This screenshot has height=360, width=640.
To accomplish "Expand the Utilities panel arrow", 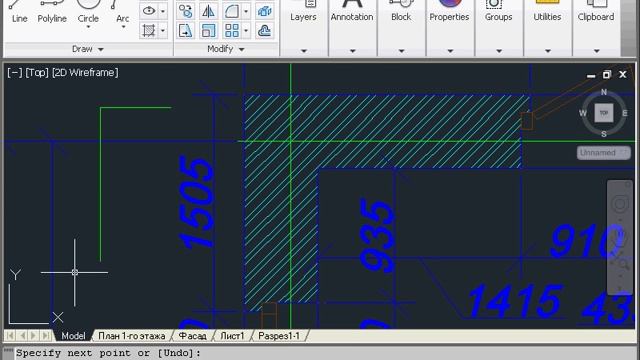I will [548, 51].
